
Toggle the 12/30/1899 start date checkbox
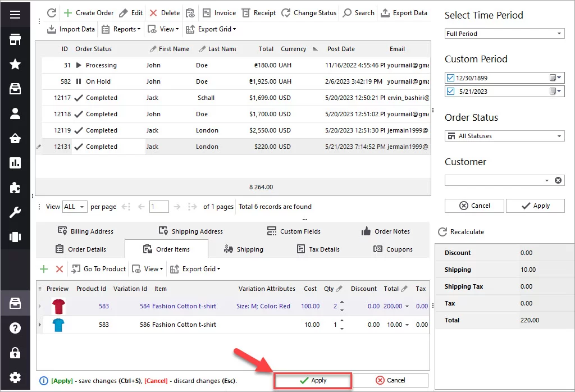[x=450, y=77]
